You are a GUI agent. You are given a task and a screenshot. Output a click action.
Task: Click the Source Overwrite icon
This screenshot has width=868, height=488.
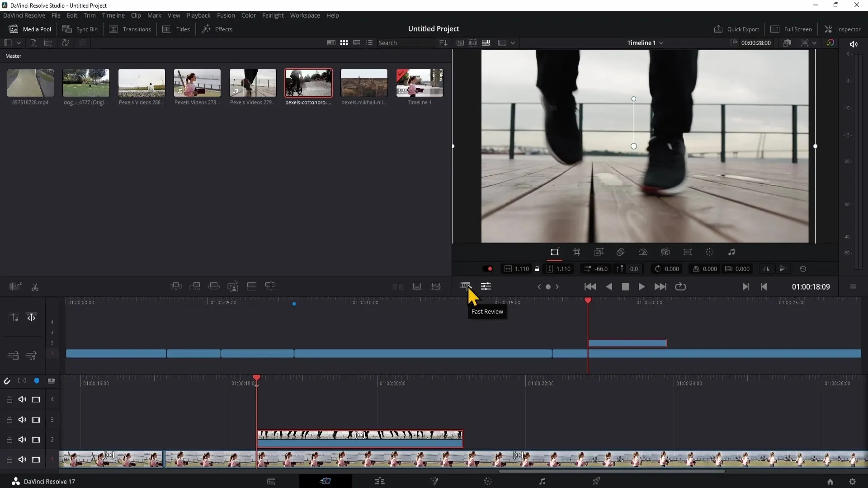point(270,286)
